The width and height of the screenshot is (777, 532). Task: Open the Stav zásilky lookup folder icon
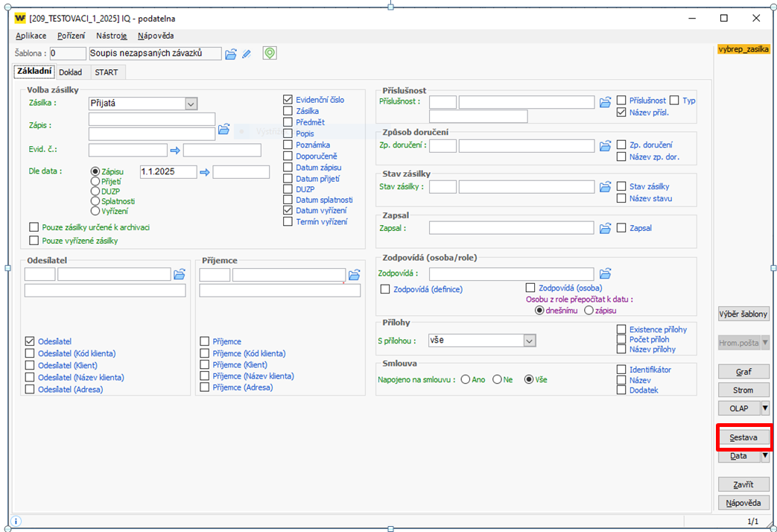[605, 187]
